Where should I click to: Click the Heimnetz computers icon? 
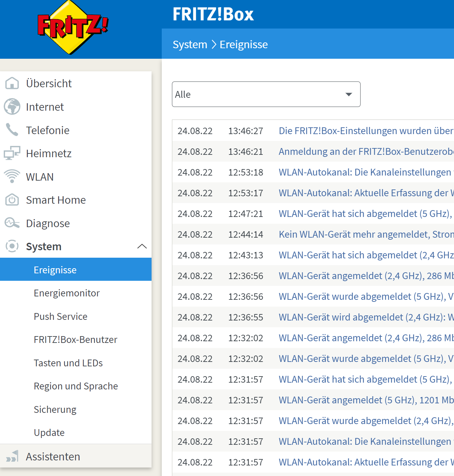click(x=12, y=153)
